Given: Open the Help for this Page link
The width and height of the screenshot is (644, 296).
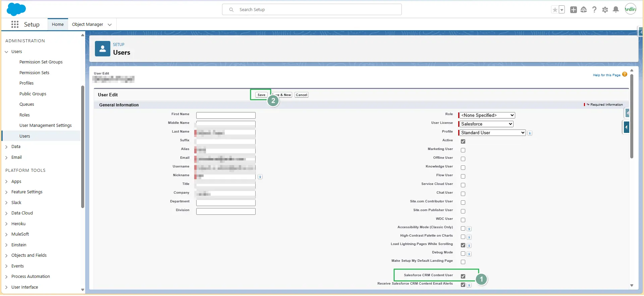Looking at the screenshot, I should click(x=606, y=75).
